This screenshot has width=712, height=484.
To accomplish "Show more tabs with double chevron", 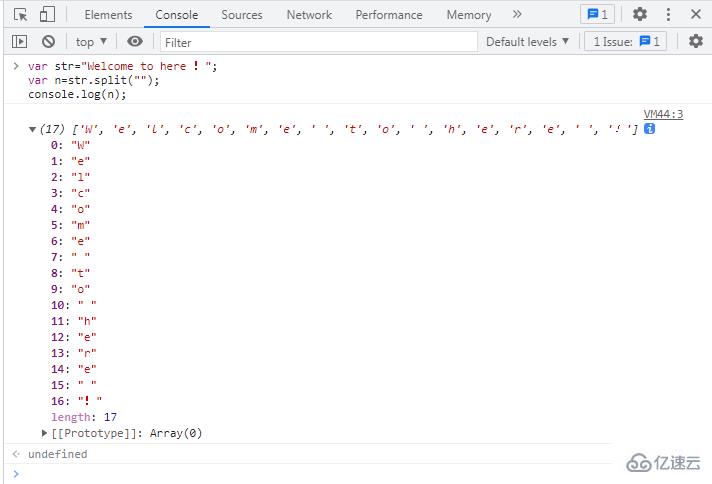I will (517, 15).
